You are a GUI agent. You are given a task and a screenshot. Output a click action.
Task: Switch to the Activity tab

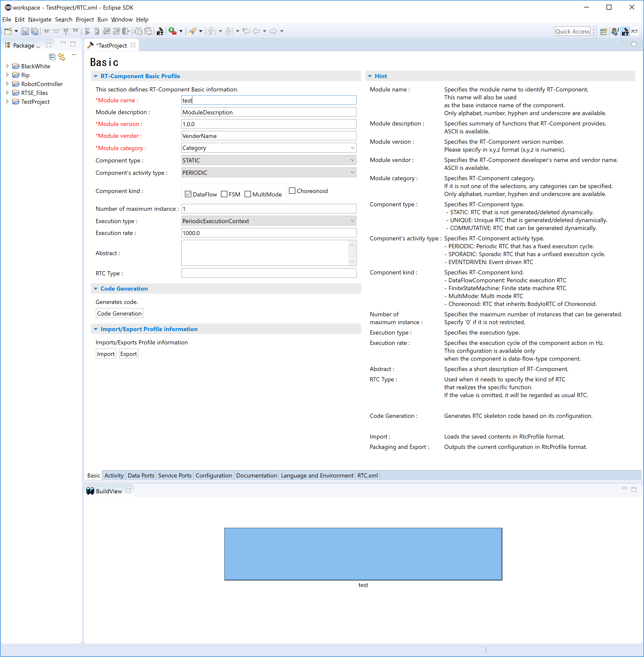point(114,475)
